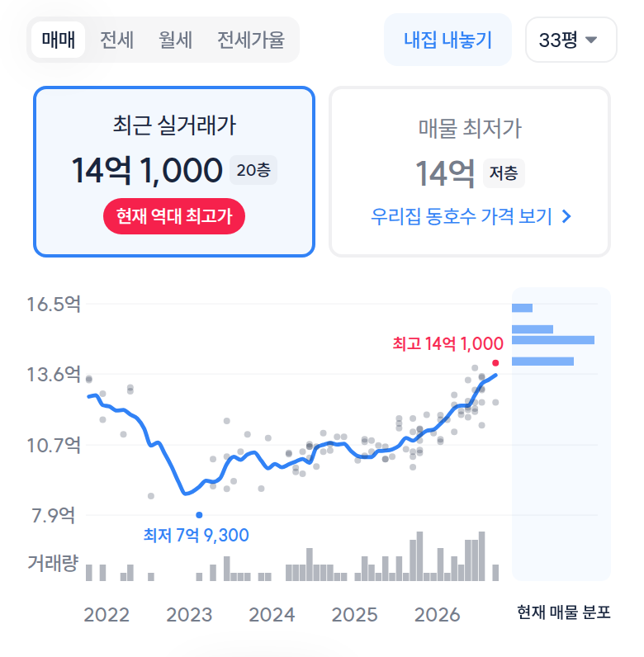Viewport: 644px width, 657px height.
Task: Open the 전세가율 tab
Action: click(x=251, y=40)
